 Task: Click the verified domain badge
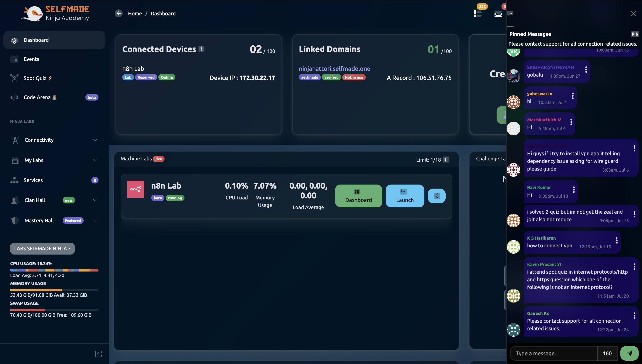click(331, 77)
